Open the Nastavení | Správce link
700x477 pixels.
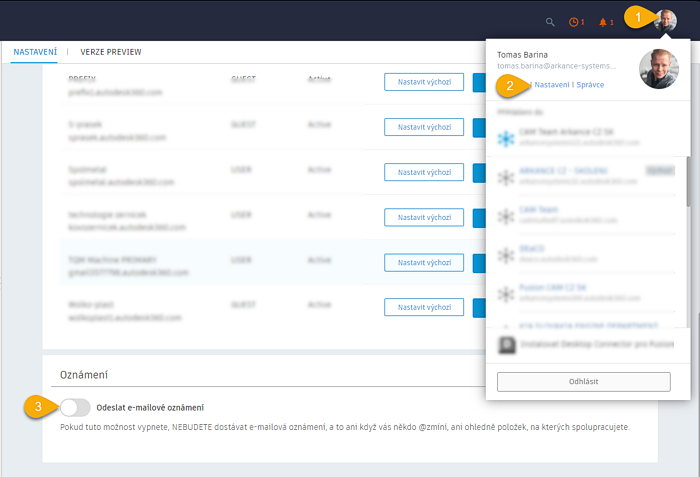569,85
